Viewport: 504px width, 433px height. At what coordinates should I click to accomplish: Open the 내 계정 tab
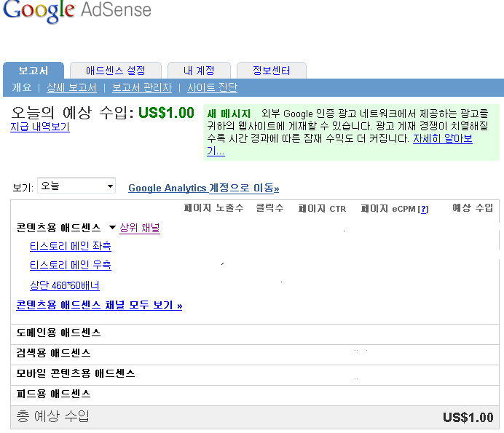pyautogui.click(x=199, y=71)
